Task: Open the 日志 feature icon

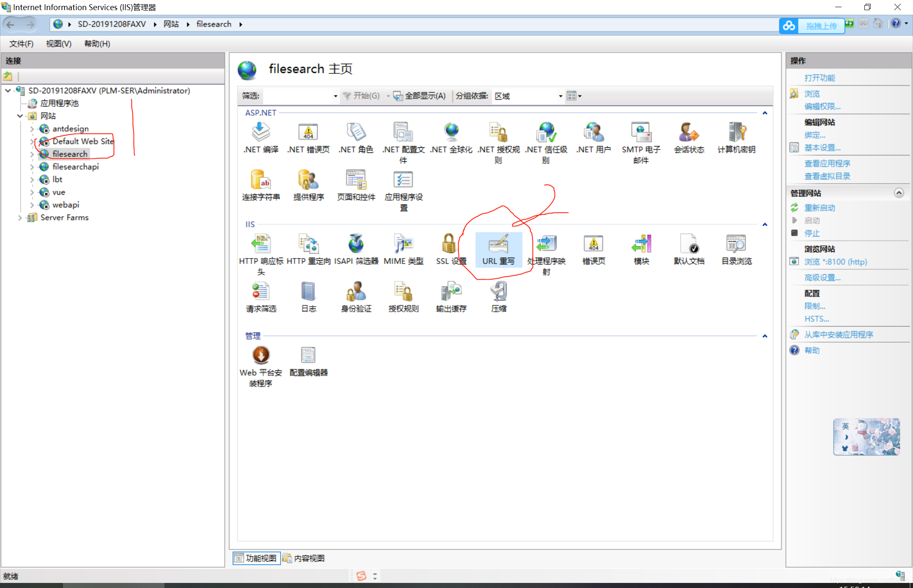Action: tap(309, 297)
